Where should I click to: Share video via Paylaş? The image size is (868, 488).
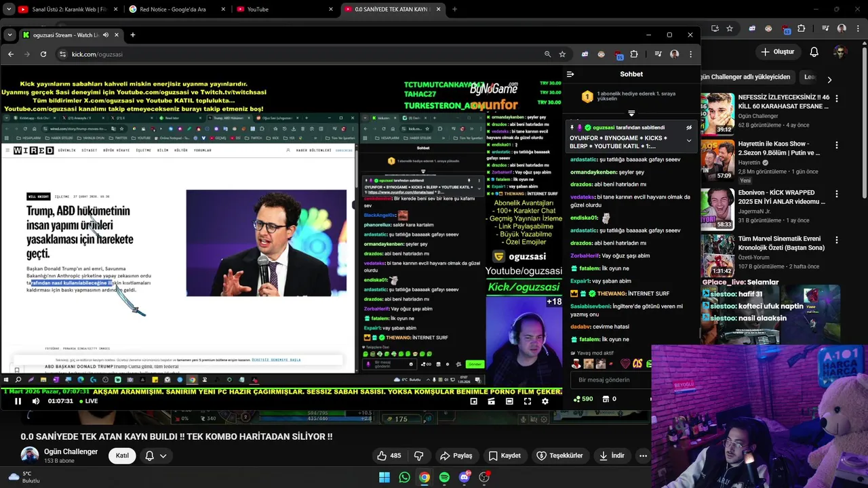[456, 455]
